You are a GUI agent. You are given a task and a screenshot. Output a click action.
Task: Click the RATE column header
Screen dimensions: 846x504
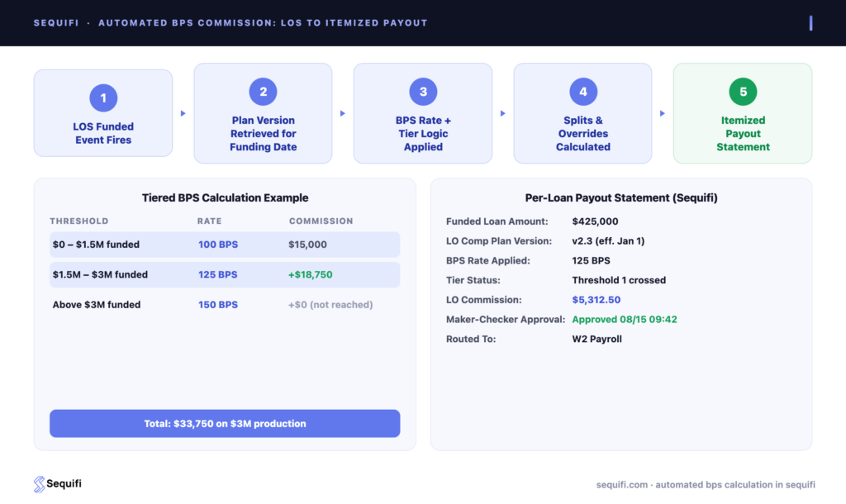click(209, 221)
